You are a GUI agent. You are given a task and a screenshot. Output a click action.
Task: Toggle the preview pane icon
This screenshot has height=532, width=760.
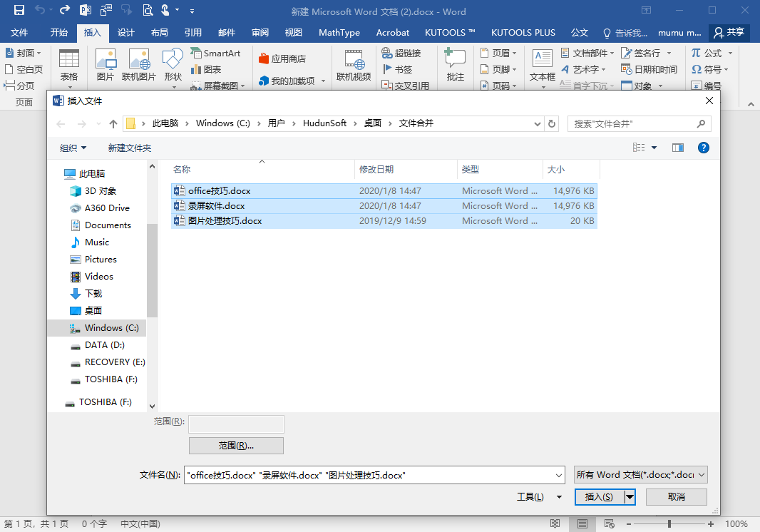(x=678, y=148)
